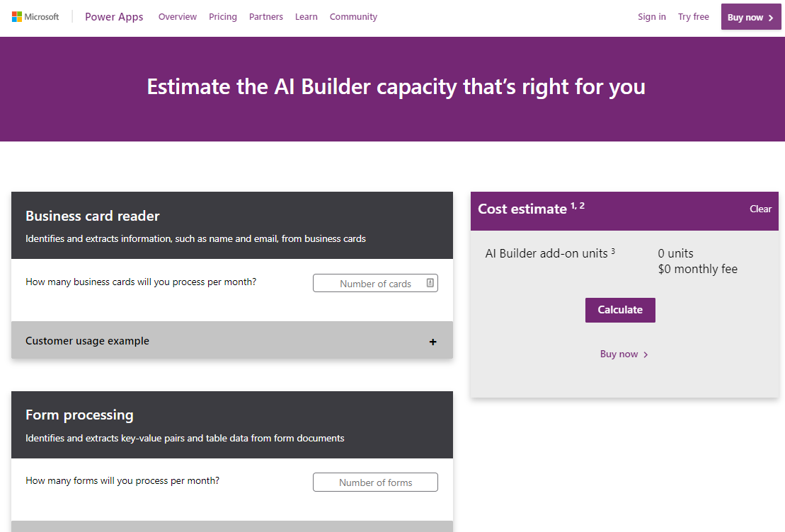This screenshot has height=532, width=785.
Task: Click the Sign in link
Action: 651,17
